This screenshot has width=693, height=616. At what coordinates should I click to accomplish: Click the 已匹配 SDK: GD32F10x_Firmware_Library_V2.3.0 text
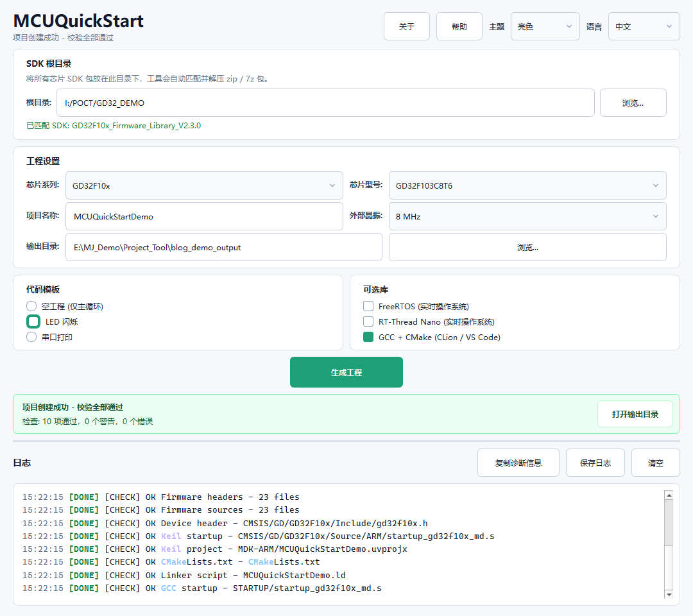[x=114, y=126]
